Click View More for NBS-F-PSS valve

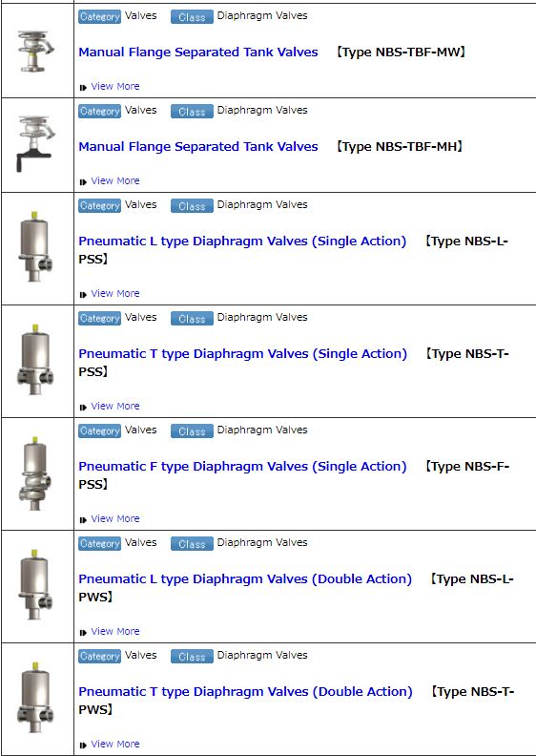click(115, 518)
